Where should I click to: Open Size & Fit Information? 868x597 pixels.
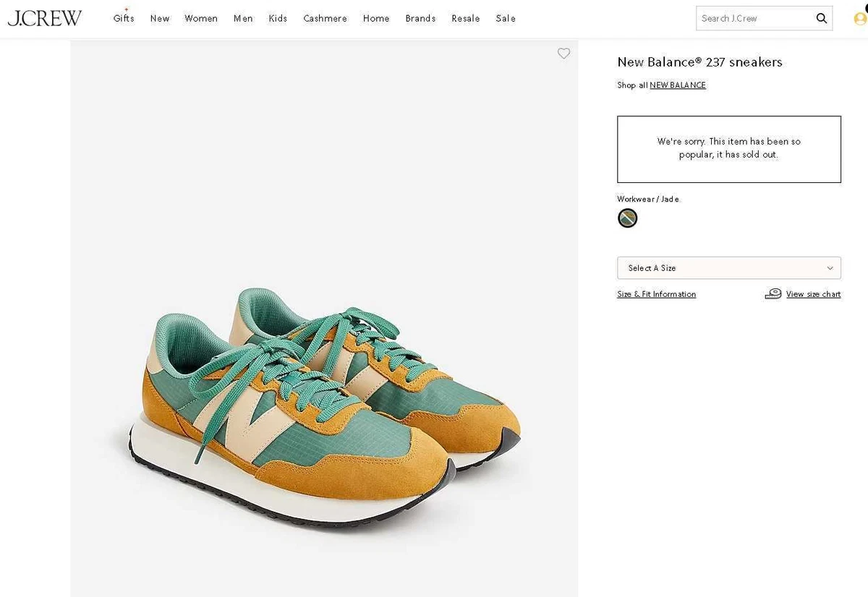pyautogui.click(x=656, y=294)
